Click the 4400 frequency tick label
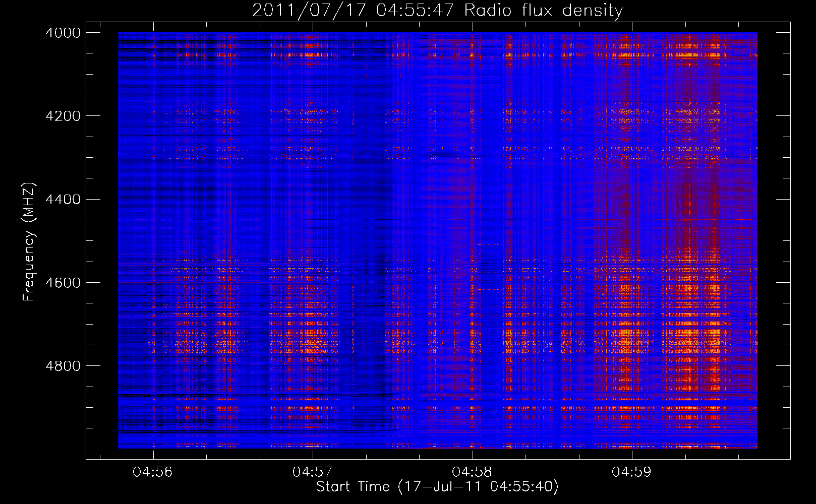 coord(63,200)
